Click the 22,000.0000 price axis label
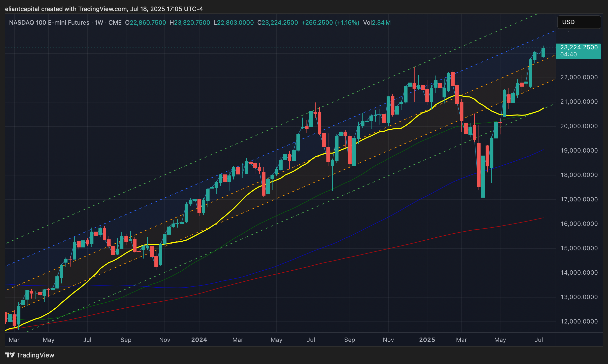Viewport: 608px width, 364px height. [579, 77]
